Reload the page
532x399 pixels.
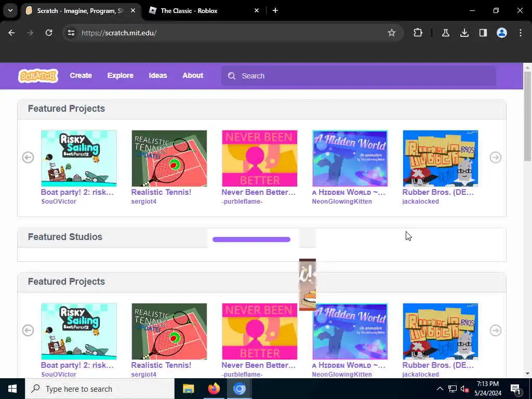(x=49, y=33)
